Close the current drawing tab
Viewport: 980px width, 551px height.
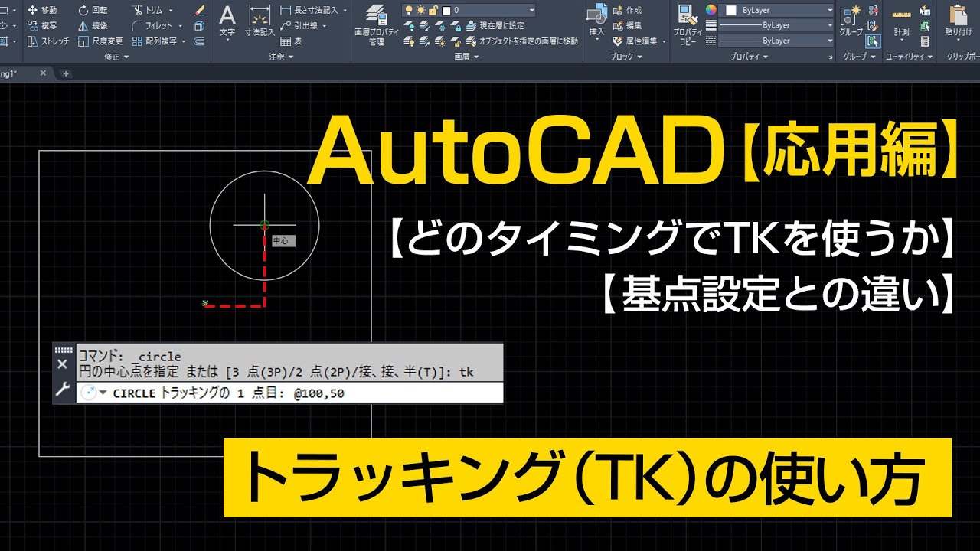tap(43, 73)
